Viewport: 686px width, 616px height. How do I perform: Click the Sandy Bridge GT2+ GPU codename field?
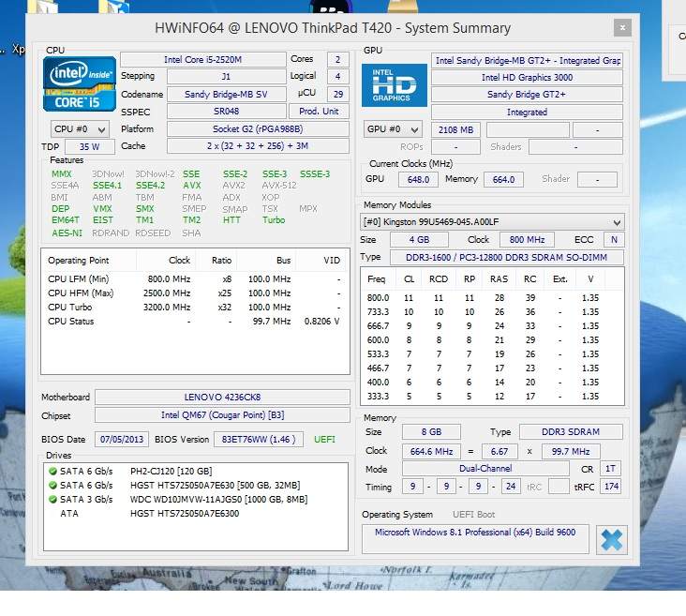click(x=527, y=94)
